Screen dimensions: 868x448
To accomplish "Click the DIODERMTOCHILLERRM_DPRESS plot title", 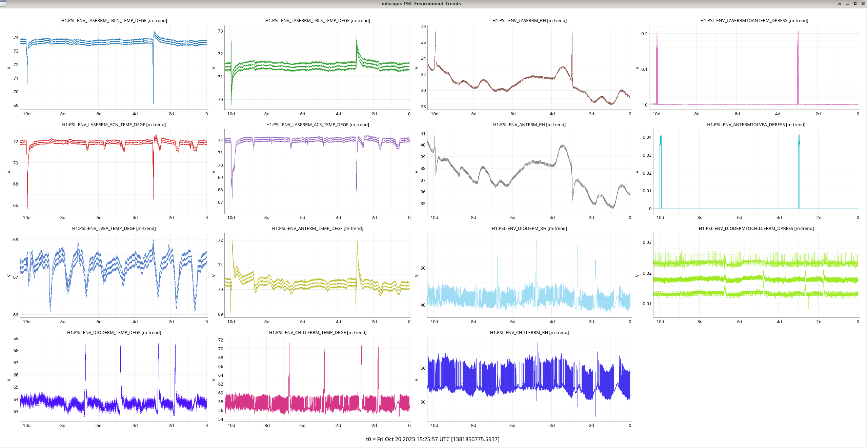I will point(756,229).
